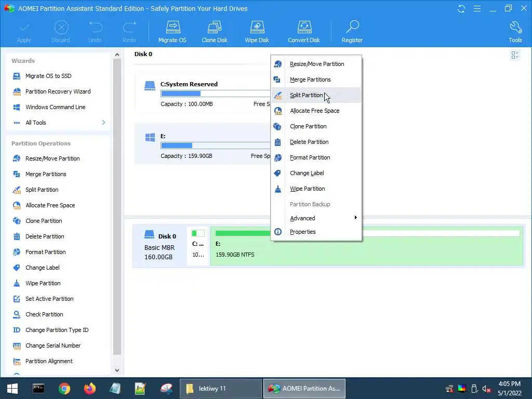Click Change Partition Type ID
532x399 pixels.
[58, 330]
